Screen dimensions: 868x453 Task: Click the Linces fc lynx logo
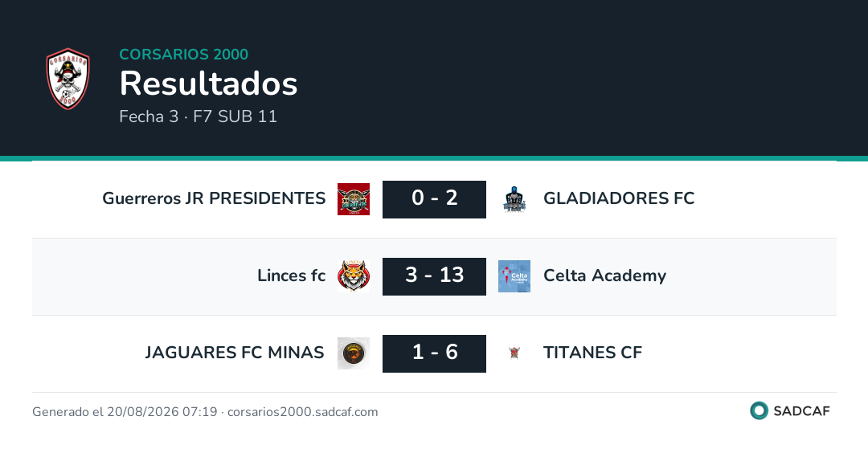(x=354, y=276)
